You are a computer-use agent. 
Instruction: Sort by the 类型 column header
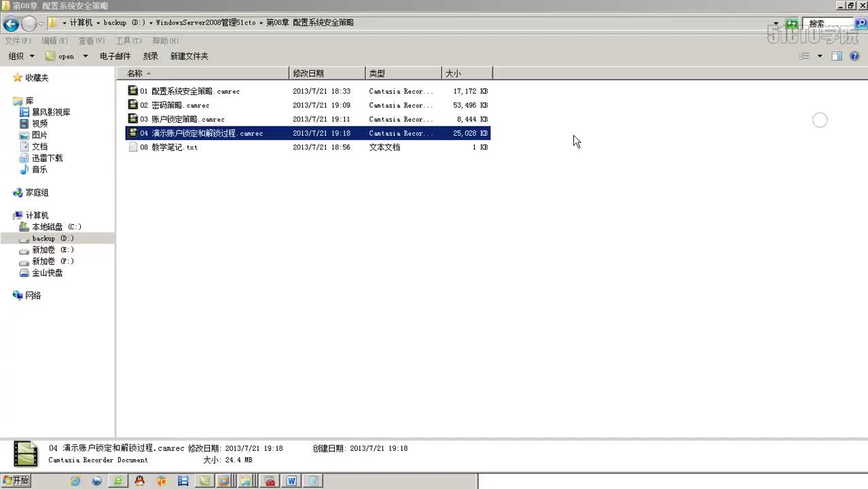[403, 73]
